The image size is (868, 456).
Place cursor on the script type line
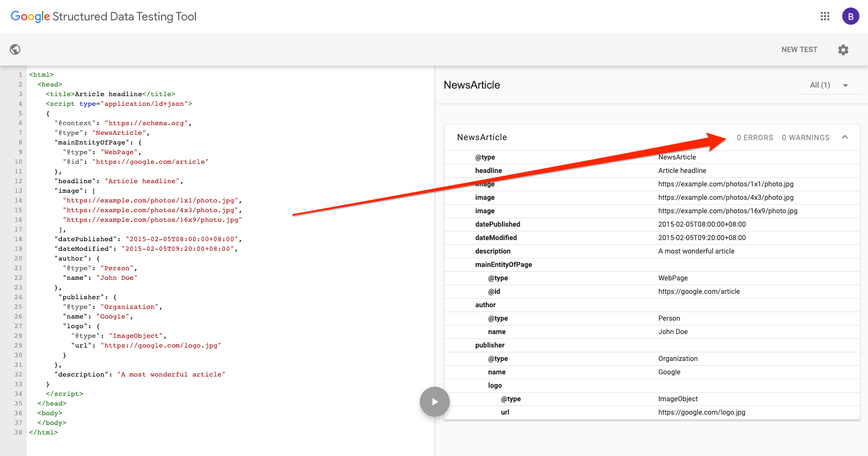[x=119, y=104]
